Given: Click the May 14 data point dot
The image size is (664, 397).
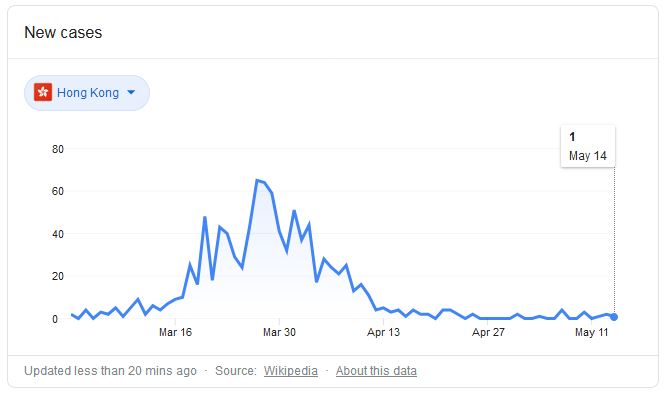Looking at the screenshot, I should pos(614,317).
